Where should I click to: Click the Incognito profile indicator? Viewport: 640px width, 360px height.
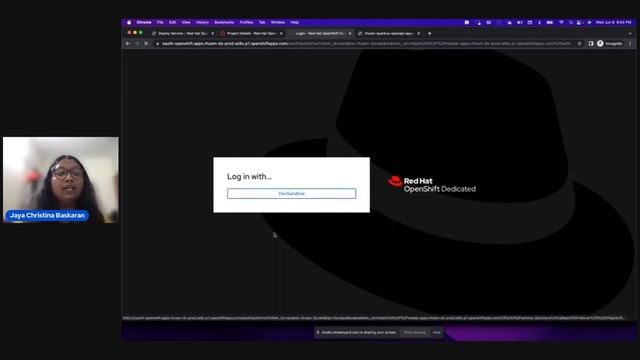click(610, 44)
